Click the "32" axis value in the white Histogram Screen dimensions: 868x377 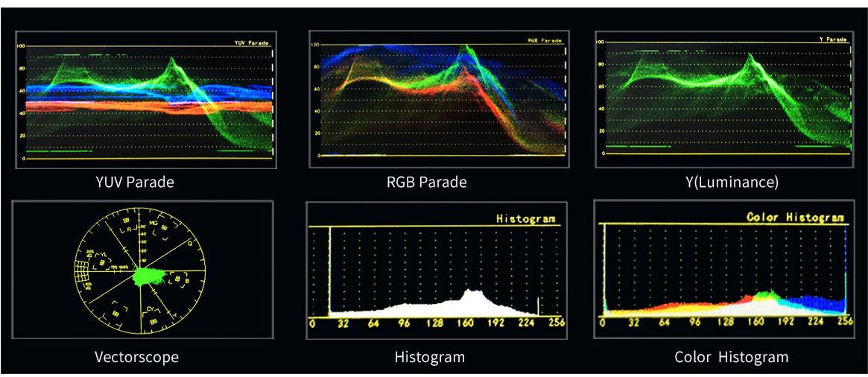(343, 324)
